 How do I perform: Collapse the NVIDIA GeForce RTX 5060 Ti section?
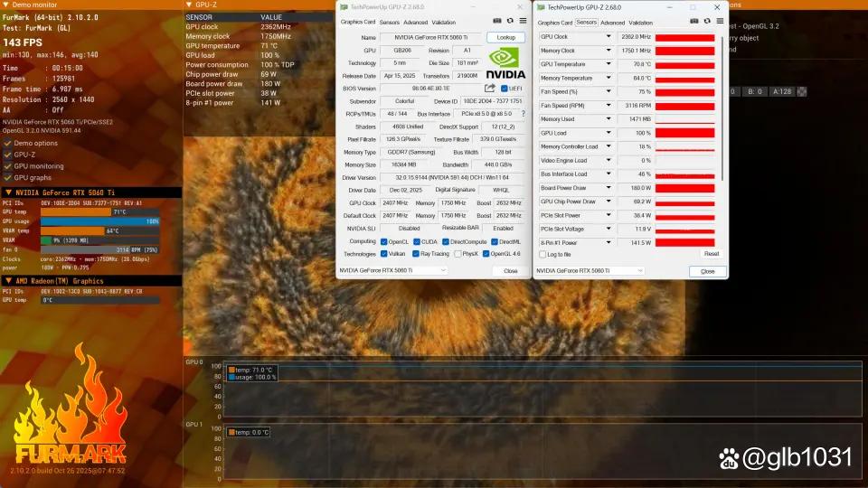[x=8, y=192]
